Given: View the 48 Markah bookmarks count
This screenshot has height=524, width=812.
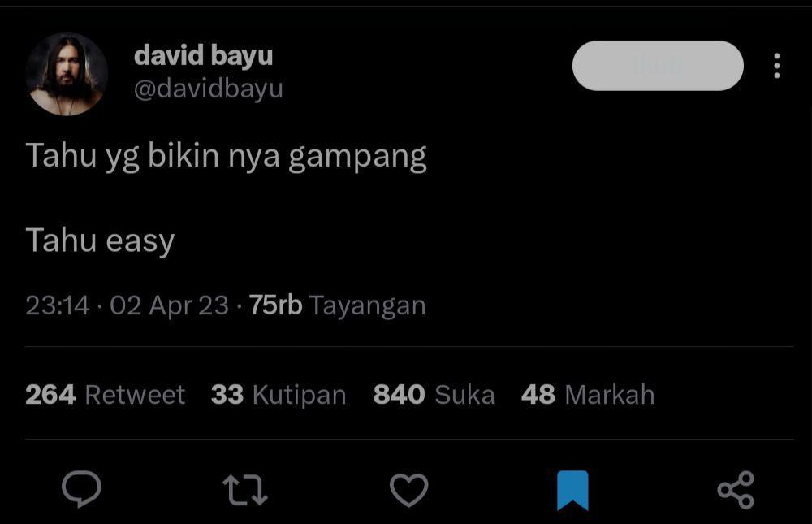Looking at the screenshot, I should tap(588, 395).
